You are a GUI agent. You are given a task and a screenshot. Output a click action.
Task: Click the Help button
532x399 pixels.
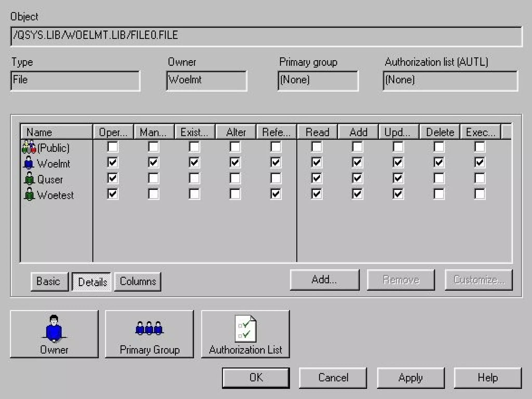tap(487, 378)
